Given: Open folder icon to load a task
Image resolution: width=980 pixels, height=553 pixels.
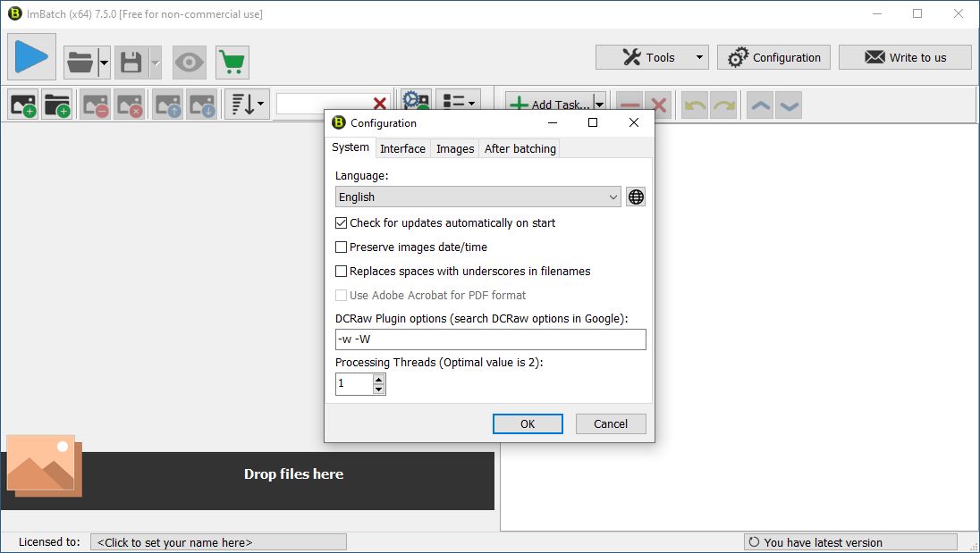Looking at the screenshot, I should tap(80, 63).
